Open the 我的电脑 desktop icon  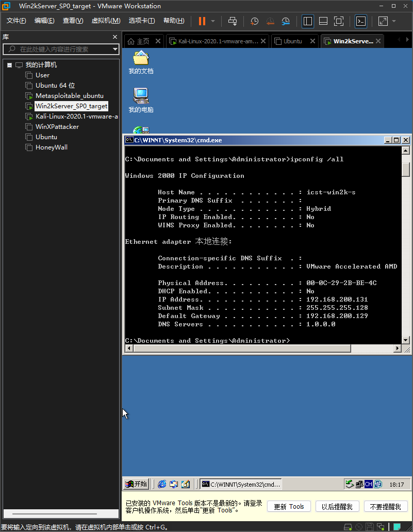pyautogui.click(x=141, y=101)
